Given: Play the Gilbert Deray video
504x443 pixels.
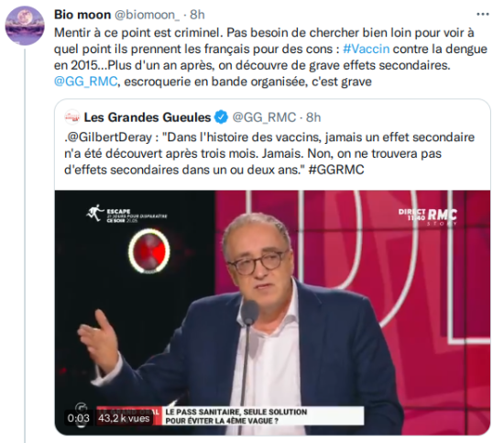Looking at the screenshot, I should 272,313.
